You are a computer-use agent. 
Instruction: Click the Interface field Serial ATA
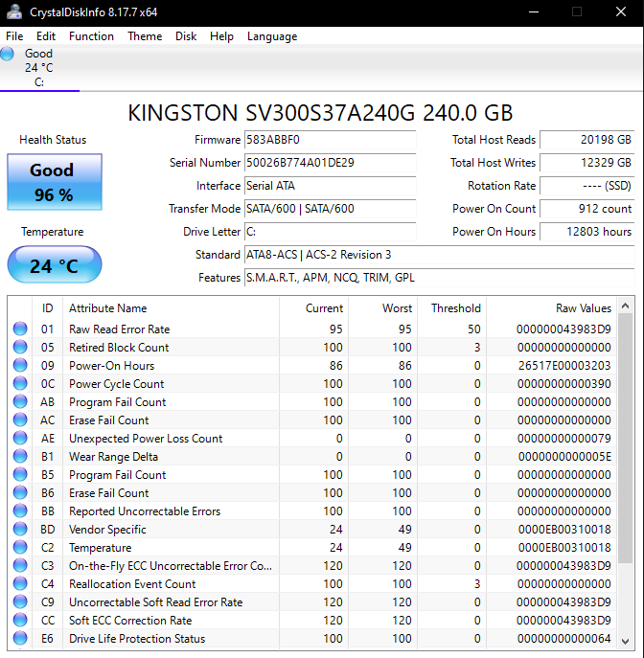click(x=330, y=186)
